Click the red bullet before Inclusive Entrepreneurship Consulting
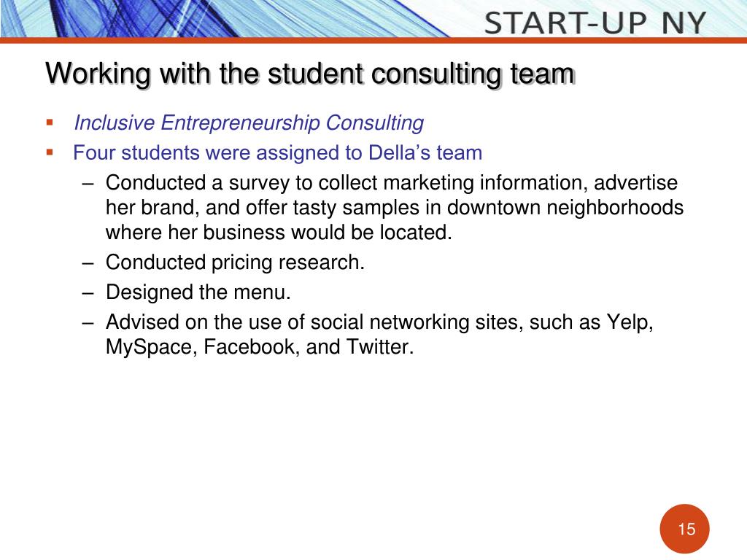The image size is (747, 560). coord(50,122)
